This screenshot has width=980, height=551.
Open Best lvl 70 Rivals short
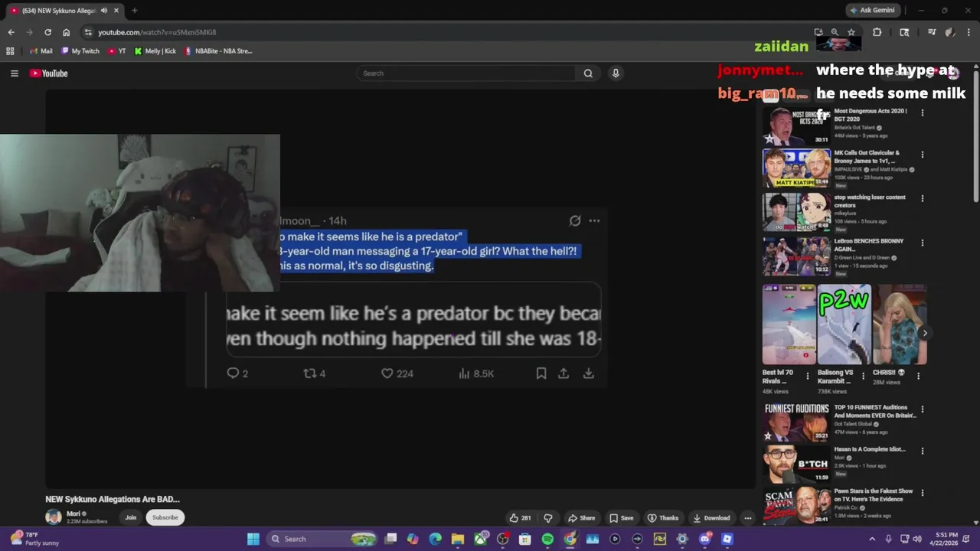pos(789,325)
